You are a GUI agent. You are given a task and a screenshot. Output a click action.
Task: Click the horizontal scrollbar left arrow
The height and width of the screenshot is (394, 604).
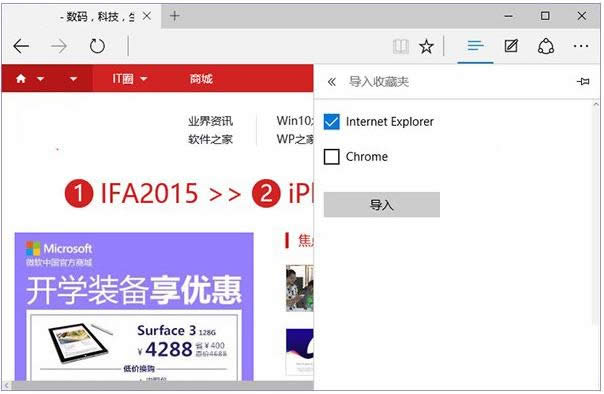click(x=7, y=385)
